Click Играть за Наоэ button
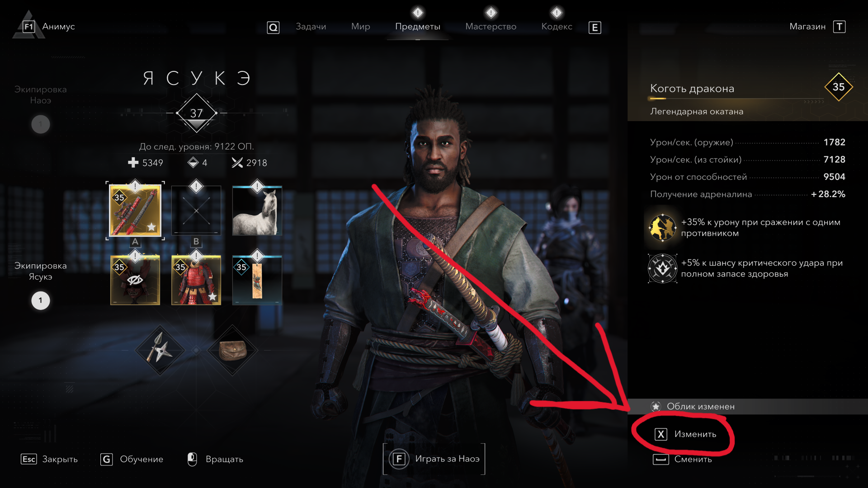Screen dimensions: 868x488 pos(434,459)
